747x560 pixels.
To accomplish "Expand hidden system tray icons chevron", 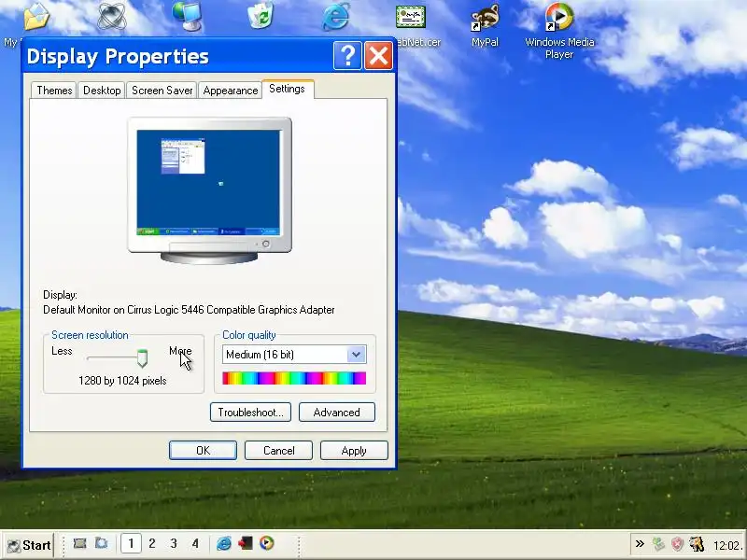I will (640, 544).
